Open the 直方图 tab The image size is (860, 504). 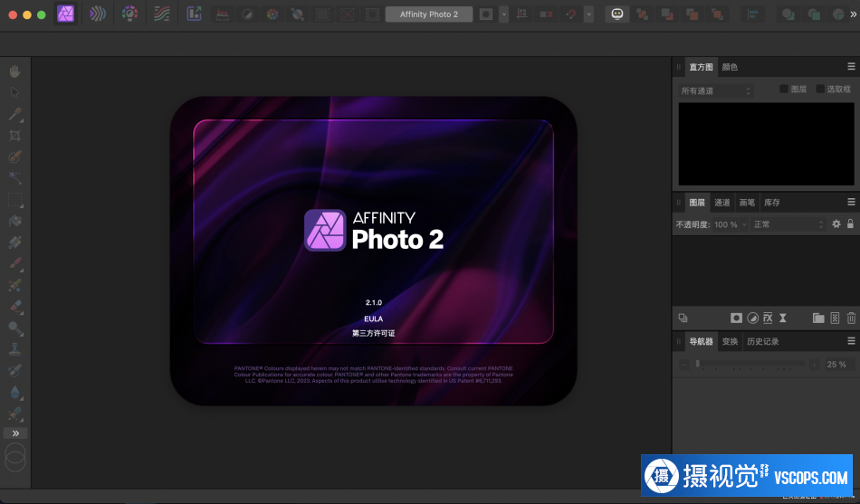click(x=701, y=67)
